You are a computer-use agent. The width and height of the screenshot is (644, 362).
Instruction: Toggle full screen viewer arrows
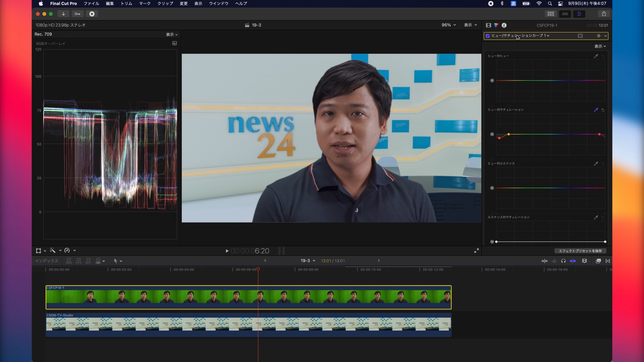tap(476, 251)
